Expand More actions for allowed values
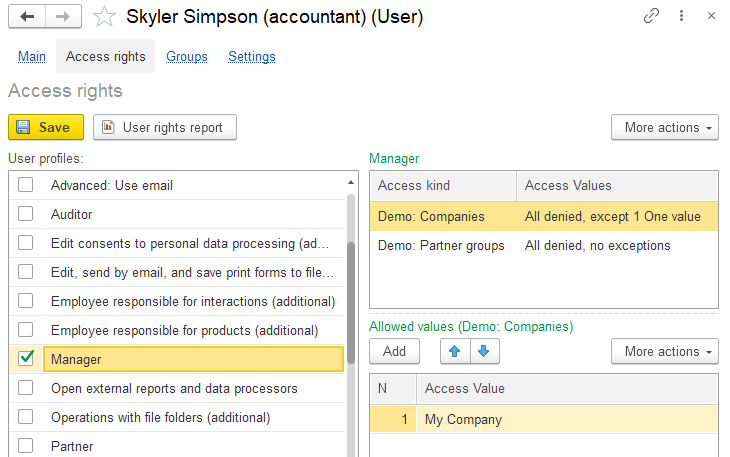730x457 pixels. pos(664,351)
